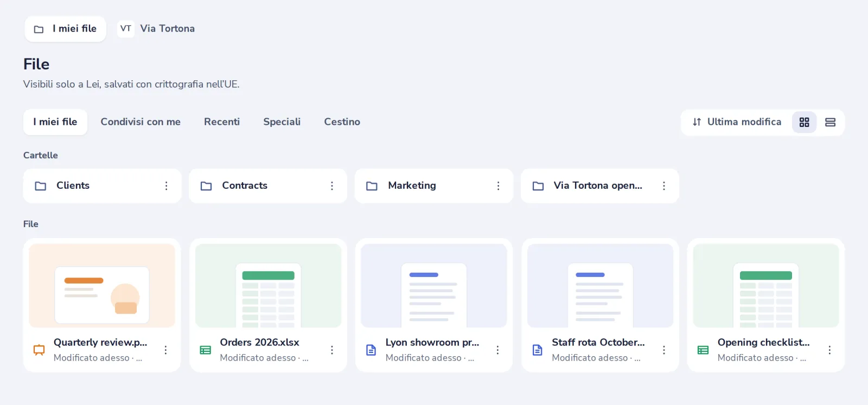The image size is (868, 405).
Task: Click the file name Opening checklist...
Action: click(x=764, y=343)
